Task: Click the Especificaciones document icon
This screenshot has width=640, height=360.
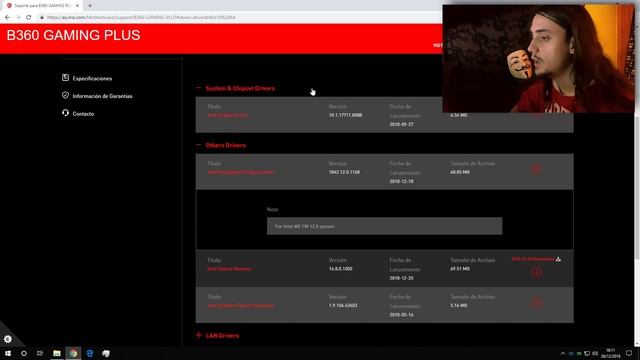Action: [x=65, y=78]
